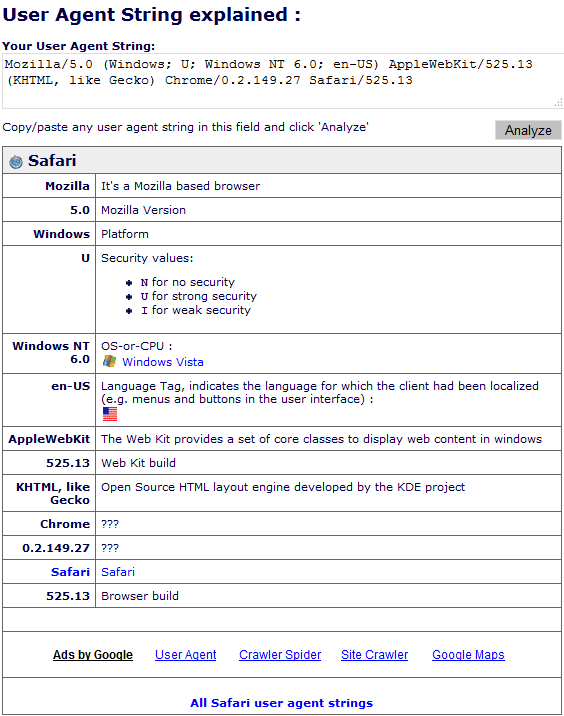The width and height of the screenshot is (564, 716).
Task: Open All Safari user agent strings link
Action: point(281,703)
